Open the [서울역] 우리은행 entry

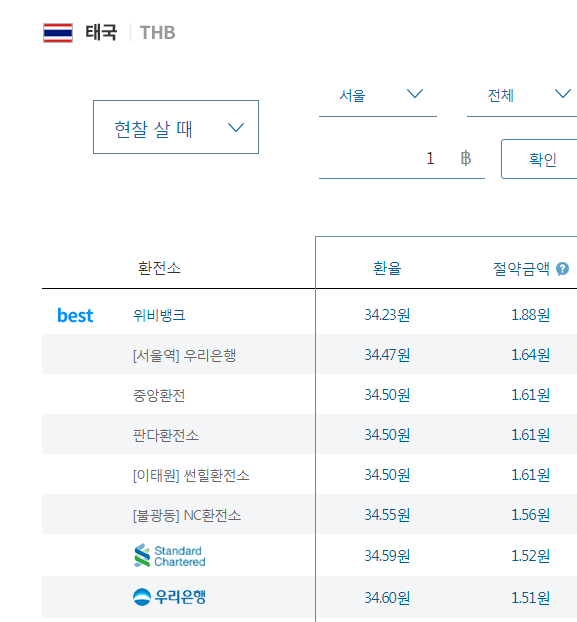(x=184, y=355)
